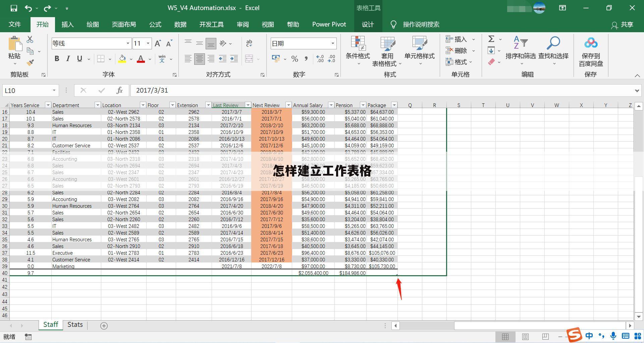
Task: Toggle left text alignment
Action: click(188, 59)
